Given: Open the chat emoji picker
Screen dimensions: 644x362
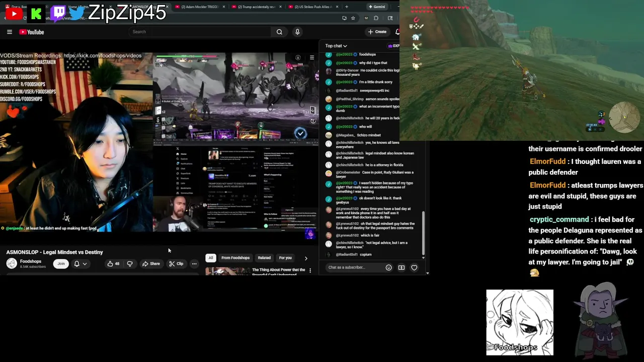Looking at the screenshot, I should point(388,267).
